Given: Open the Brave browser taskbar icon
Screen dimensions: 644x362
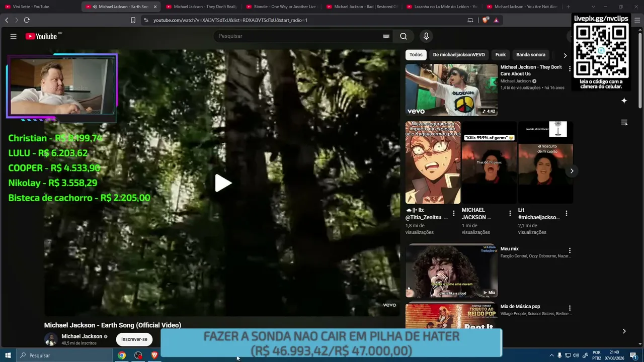Looking at the screenshot, I should 154,355.
